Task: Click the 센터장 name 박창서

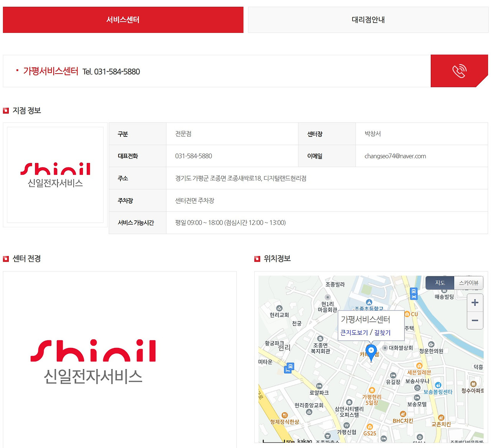Action: [x=373, y=134]
